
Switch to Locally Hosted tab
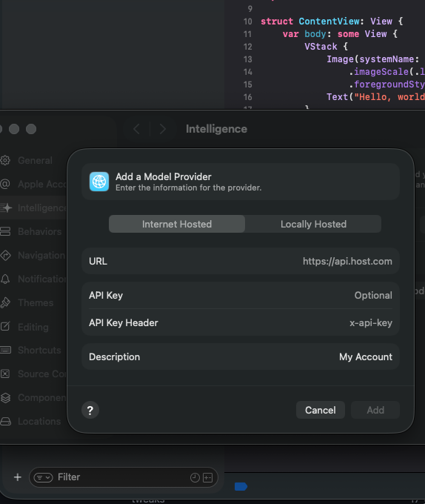[313, 224]
